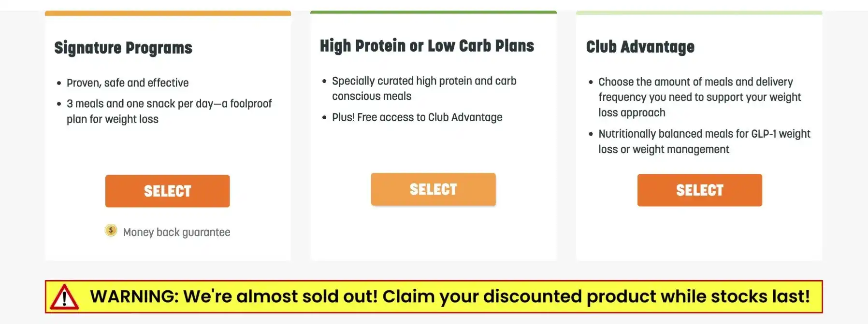Click the foolproof plan for weight loss bullet
This screenshot has height=324, width=868.
[x=169, y=111]
